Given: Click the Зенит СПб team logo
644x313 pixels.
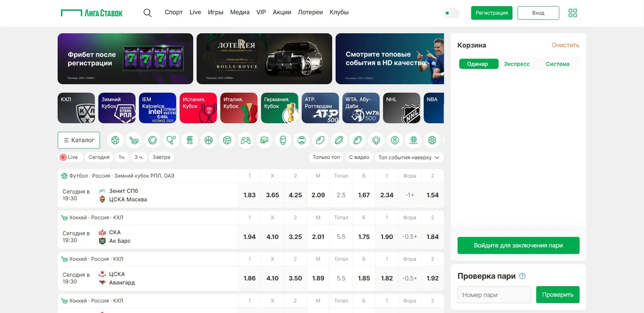Looking at the screenshot, I should pos(102,191).
